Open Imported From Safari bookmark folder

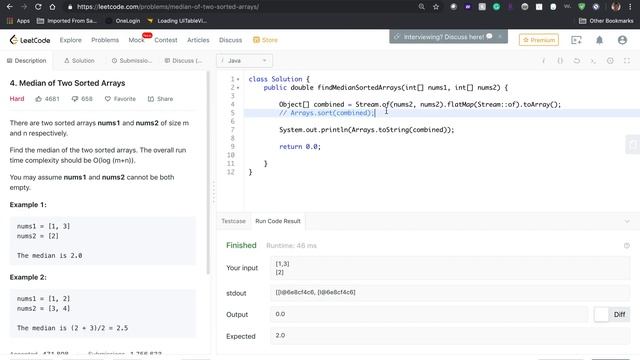(67, 20)
